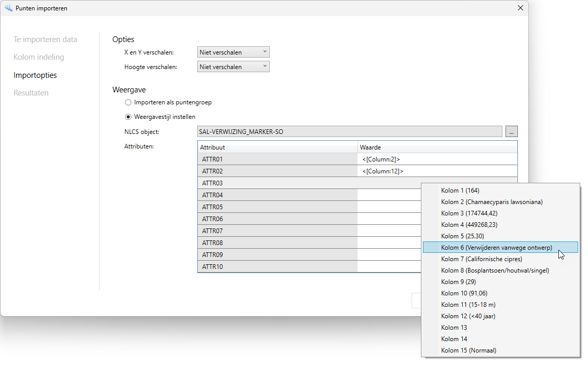Open the X en Y verschalen dropdown
The width and height of the screenshot is (588, 365).
[233, 52]
